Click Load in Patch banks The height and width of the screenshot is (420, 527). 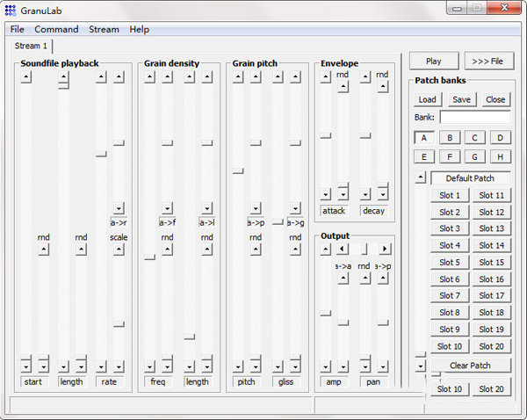pyautogui.click(x=427, y=99)
